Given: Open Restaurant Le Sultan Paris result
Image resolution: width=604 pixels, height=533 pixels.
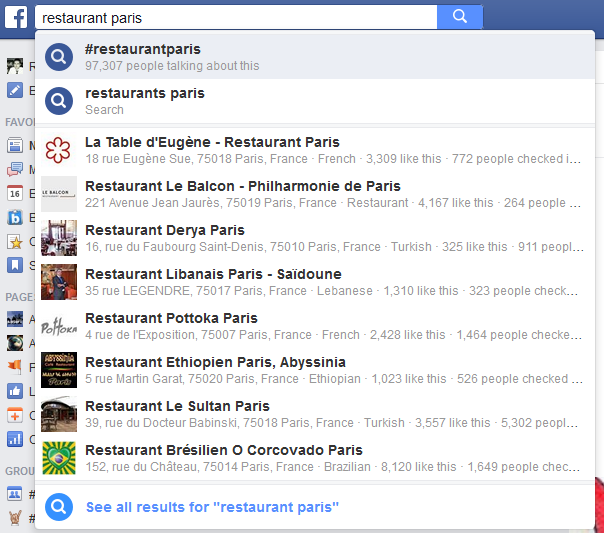Looking at the screenshot, I should [x=315, y=414].
